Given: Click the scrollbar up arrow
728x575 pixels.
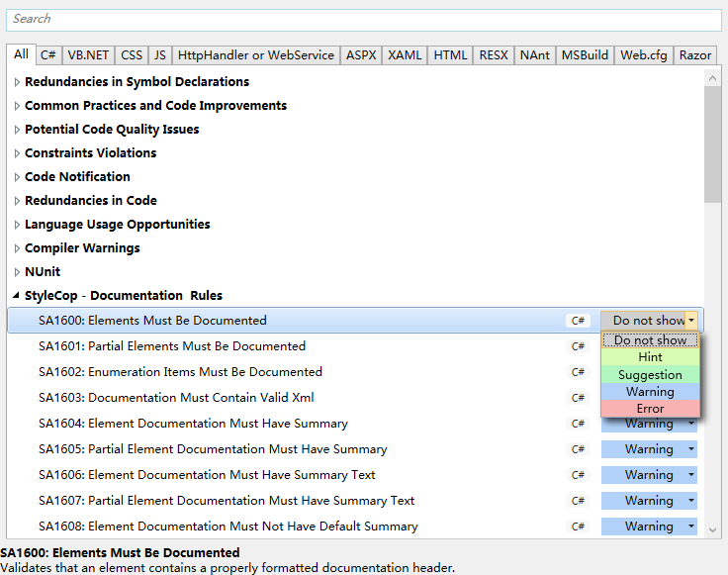Looking at the screenshot, I should [x=713, y=78].
